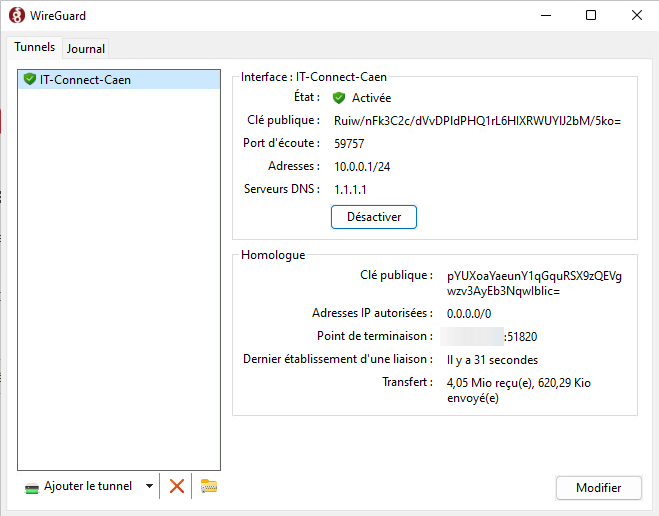The height and width of the screenshot is (516, 659).
Task: Select the Tunnels tab
Action: pos(34,47)
